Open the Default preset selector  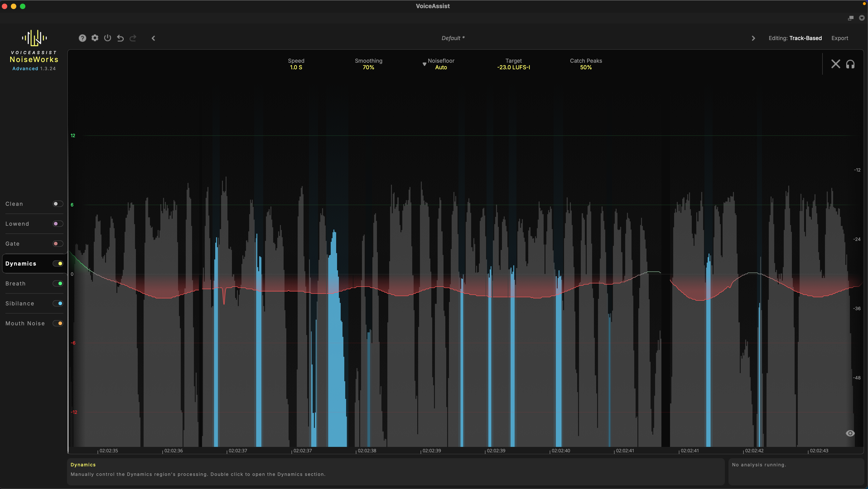tap(453, 38)
